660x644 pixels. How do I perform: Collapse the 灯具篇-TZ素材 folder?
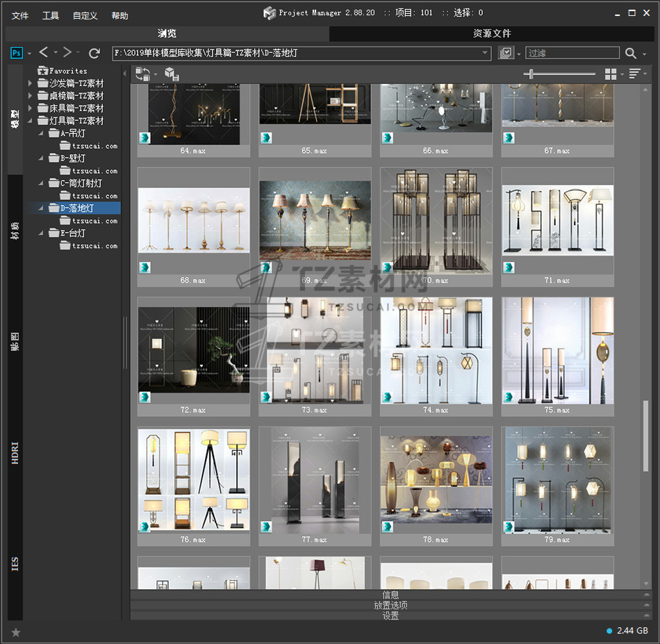[31, 121]
